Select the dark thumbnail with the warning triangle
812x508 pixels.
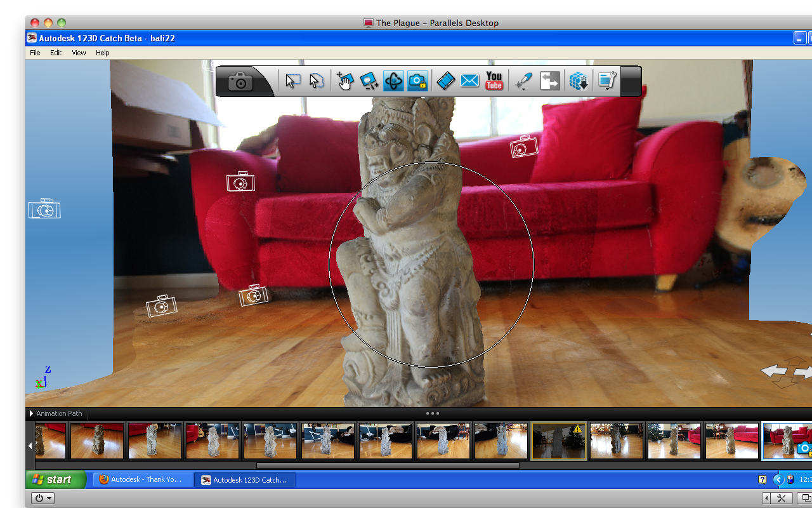click(558, 441)
